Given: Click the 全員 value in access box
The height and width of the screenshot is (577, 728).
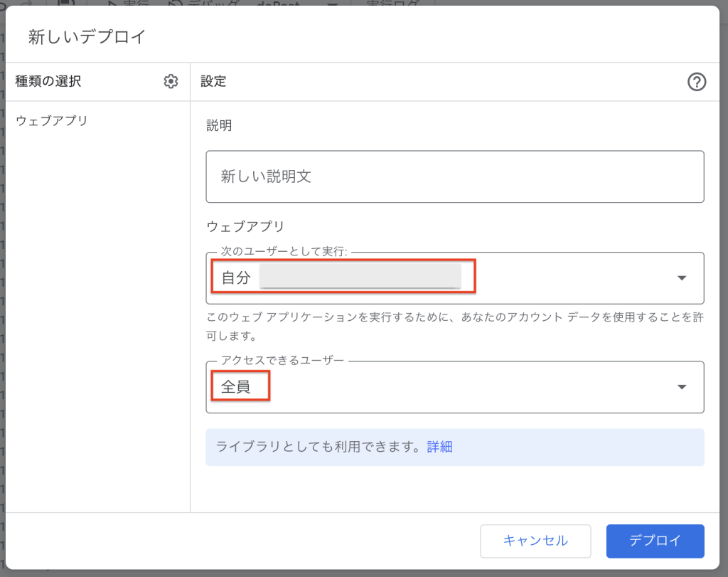Looking at the screenshot, I should click(x=236, y=387).
